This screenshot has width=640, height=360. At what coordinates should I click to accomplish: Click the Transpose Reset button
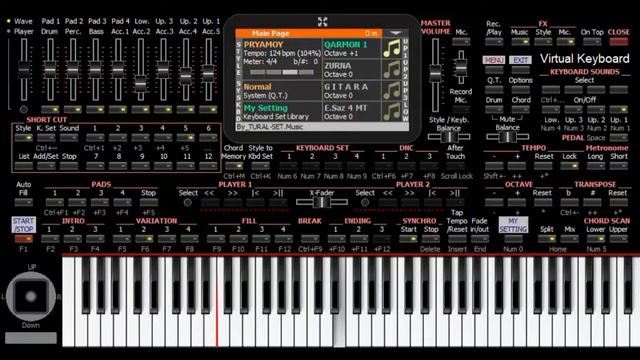[x=618, y=202]
